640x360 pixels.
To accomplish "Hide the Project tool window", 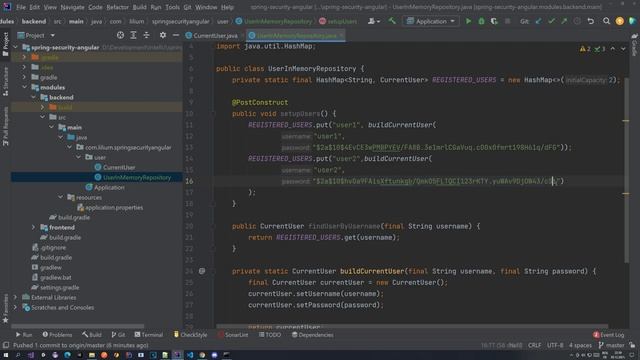I will [x=176, y=36].
